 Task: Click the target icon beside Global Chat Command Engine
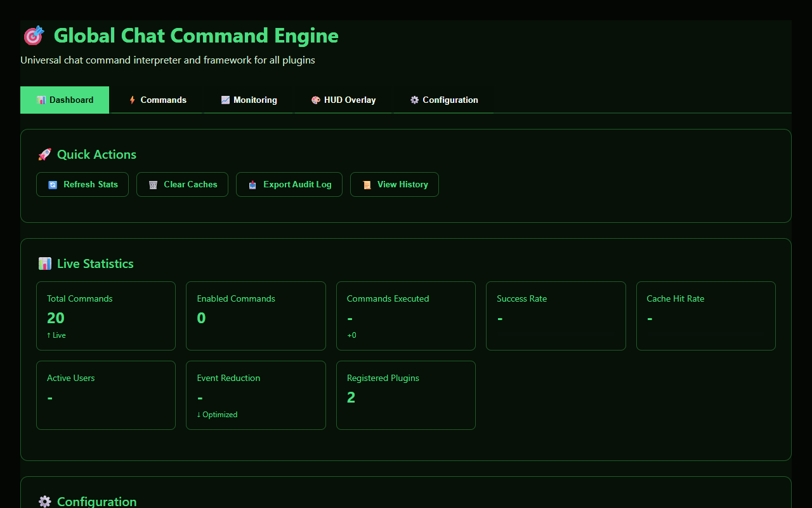click(34, 36)
